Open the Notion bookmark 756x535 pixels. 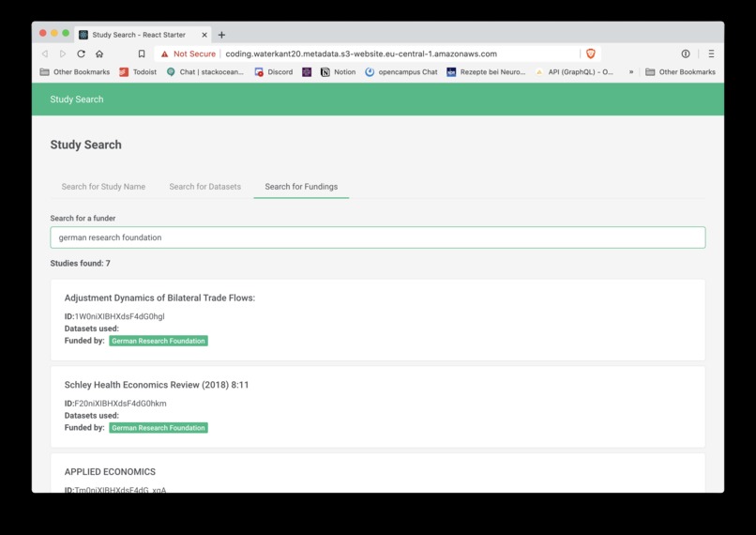339,72
